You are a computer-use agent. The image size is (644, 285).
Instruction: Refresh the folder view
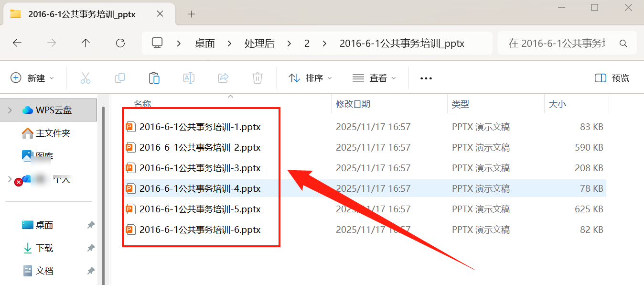[x=120, y=43]
